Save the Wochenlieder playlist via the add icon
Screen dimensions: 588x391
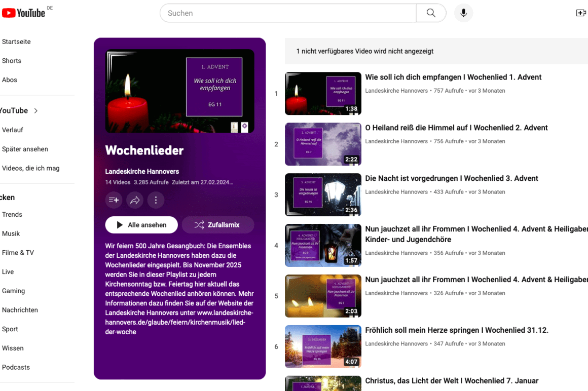pos(114,200)
